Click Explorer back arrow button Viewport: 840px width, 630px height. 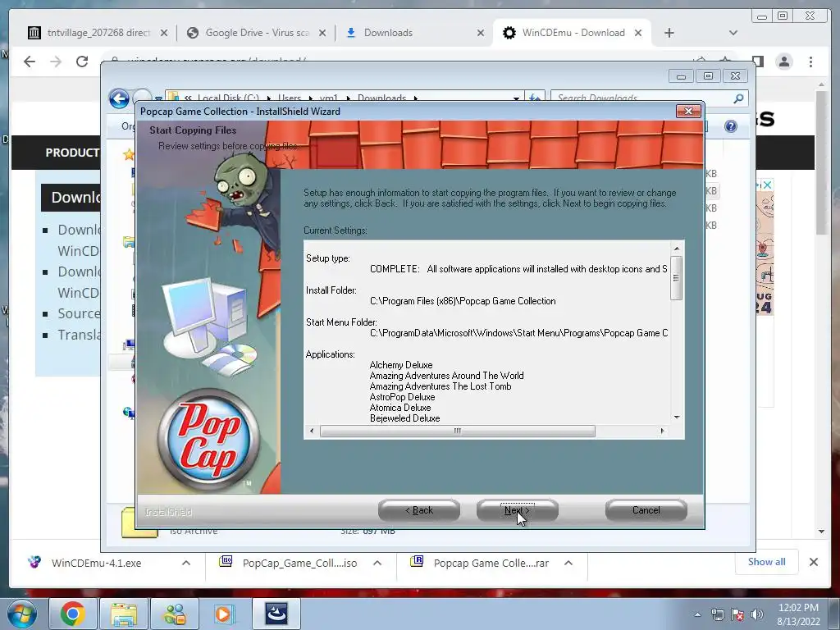click(x=119, y=98)
